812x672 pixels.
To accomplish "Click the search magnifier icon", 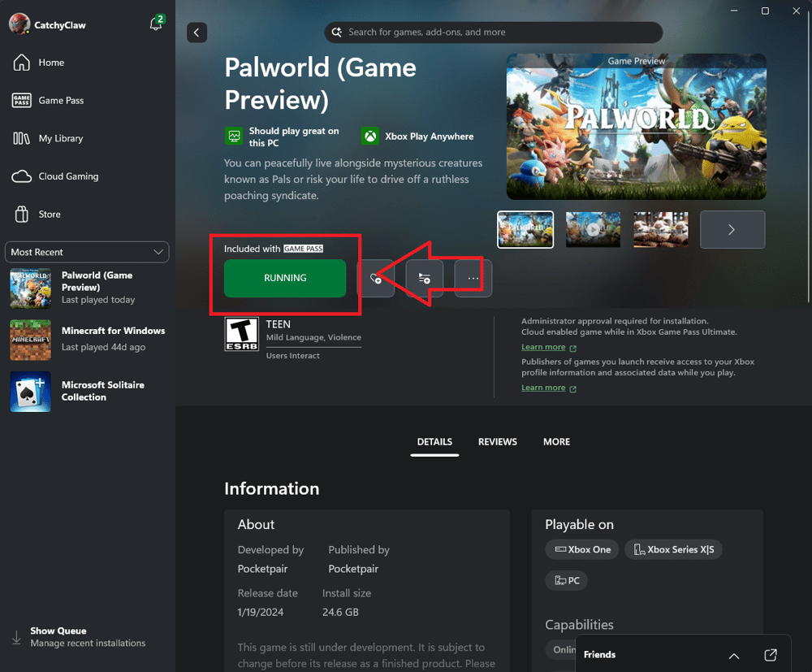I will [x=337, y=33].
